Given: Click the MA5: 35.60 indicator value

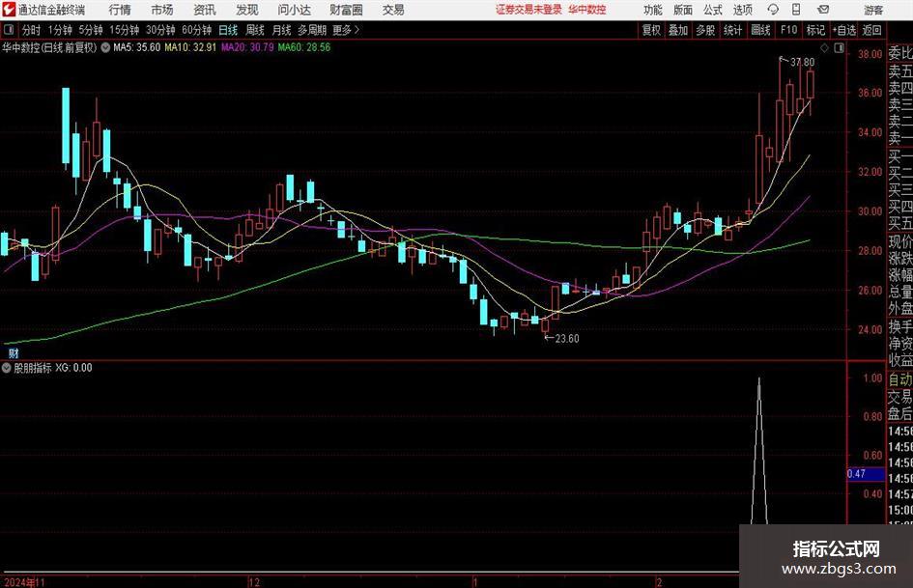Looking at the screenshot, I should coord(137,47).
